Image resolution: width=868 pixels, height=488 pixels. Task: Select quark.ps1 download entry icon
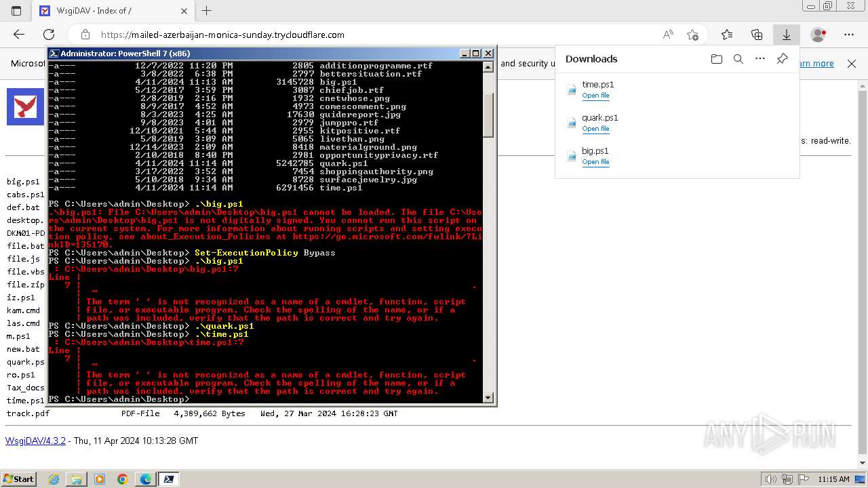(x=572, y=123)
